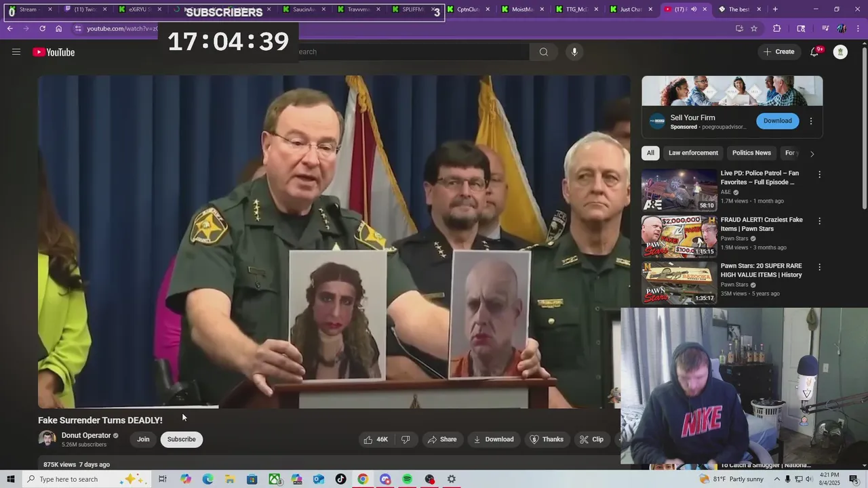Switch to the Stream tab
This screenshot has height=488, width=868.
coord(30,9)
